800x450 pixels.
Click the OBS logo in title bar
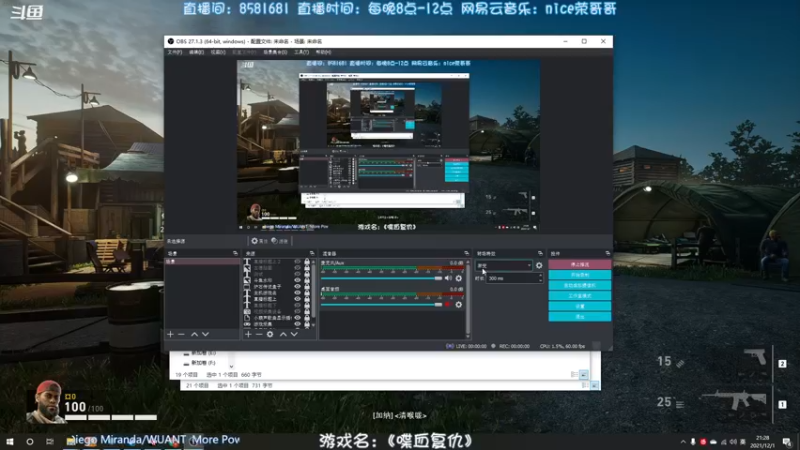[x=171, y=41]
